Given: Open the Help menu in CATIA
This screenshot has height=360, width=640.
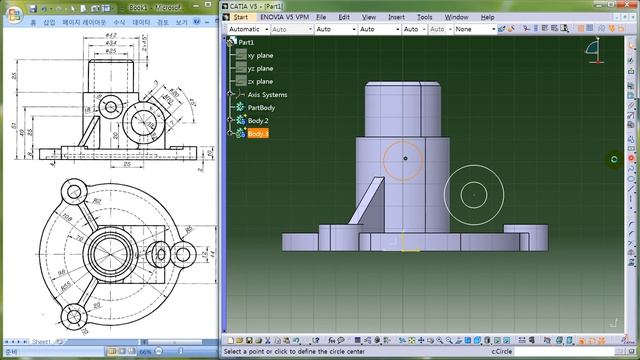Looking at the screenshot, I should point(487,17).
